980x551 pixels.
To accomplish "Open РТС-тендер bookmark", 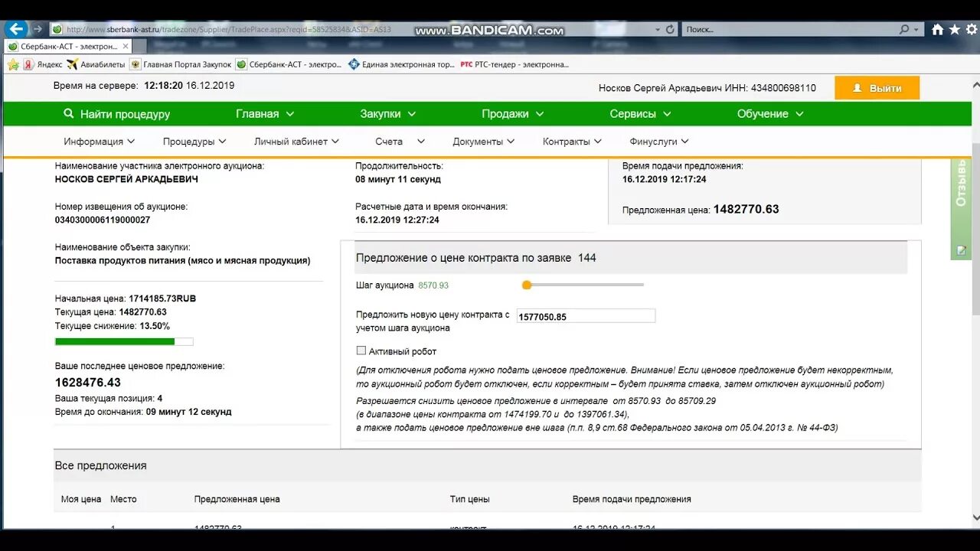I will [514, 65].
